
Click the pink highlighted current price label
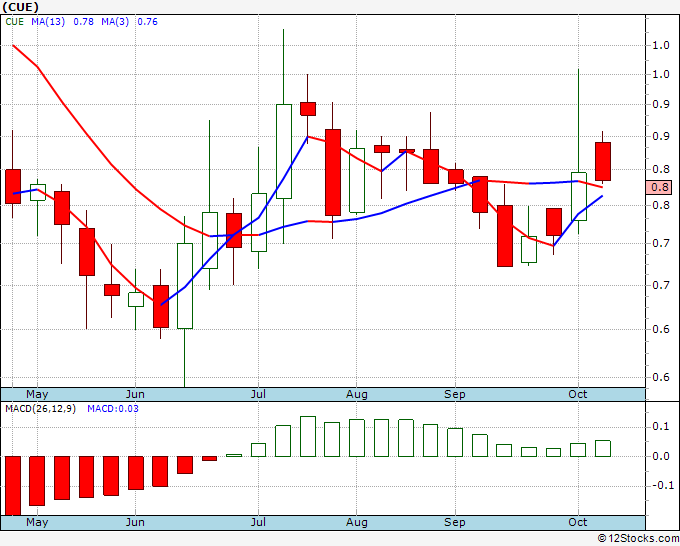click(659, 187)
